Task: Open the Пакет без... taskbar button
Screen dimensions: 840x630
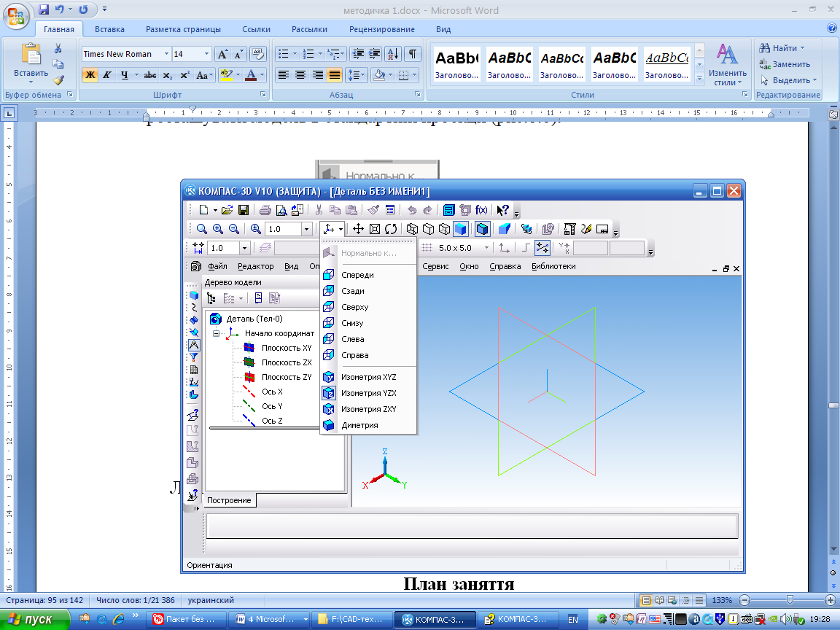Action: (x=186, y=619)
